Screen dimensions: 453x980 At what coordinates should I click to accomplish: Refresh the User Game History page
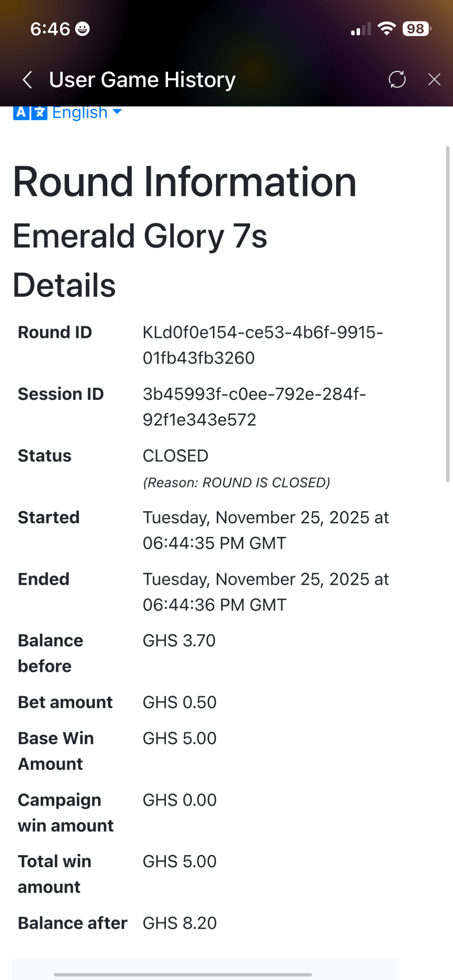point(397,80)
